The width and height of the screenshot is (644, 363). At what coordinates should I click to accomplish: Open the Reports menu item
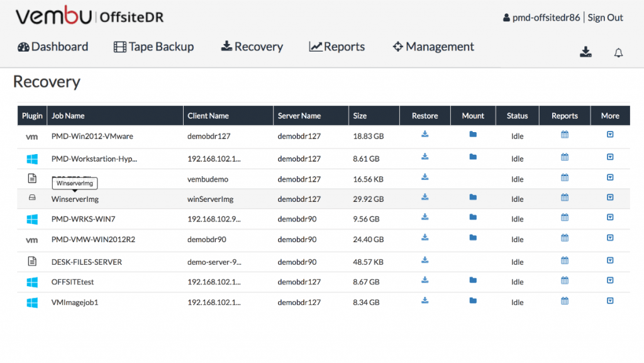(336, 47)
